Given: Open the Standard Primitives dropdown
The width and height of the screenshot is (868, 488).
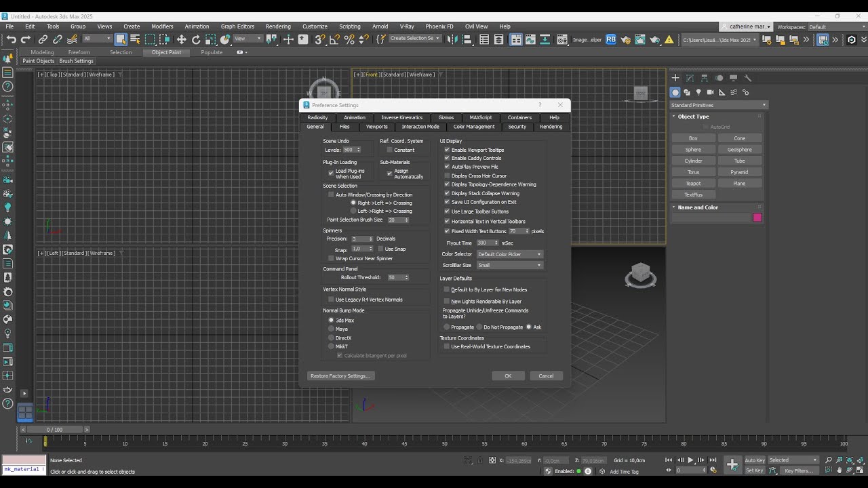Looking at the screenshot, I should (x=718, y=105).
